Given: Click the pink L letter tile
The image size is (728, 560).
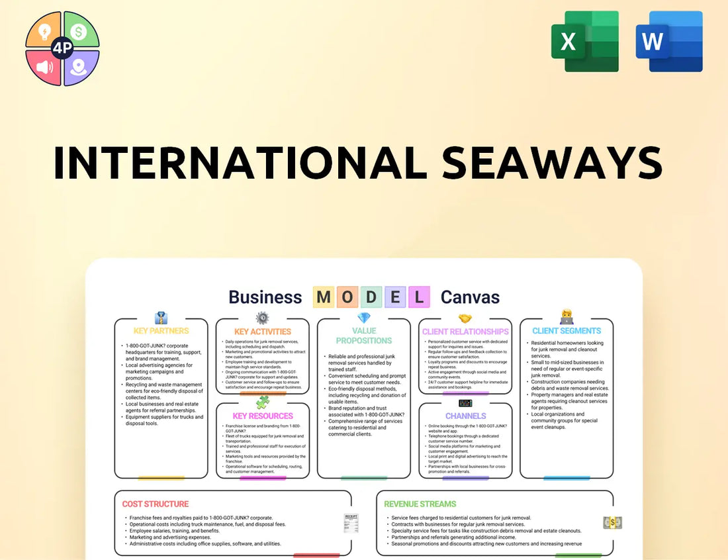Looking at the screenshot, I should click(x=419, y=297).
